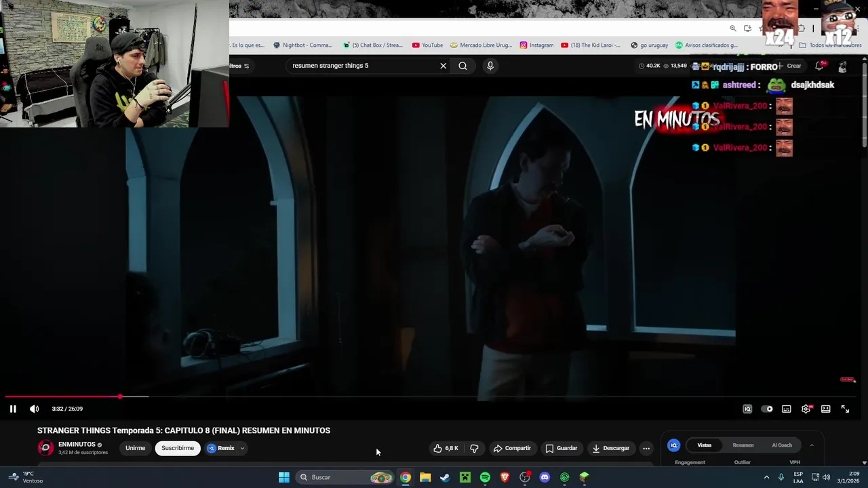
Task: Open ENMINUTOS channel avatar
Action: [45, 448]
